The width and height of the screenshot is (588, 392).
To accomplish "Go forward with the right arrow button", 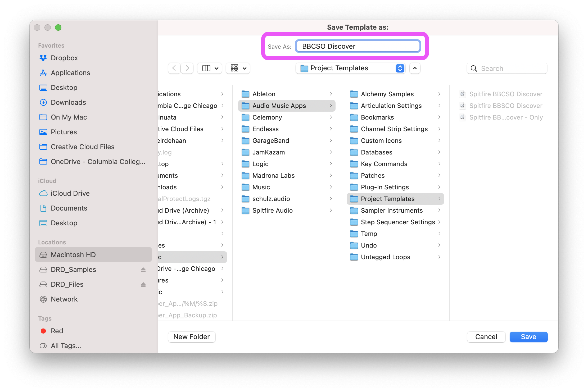I will 187,68.
